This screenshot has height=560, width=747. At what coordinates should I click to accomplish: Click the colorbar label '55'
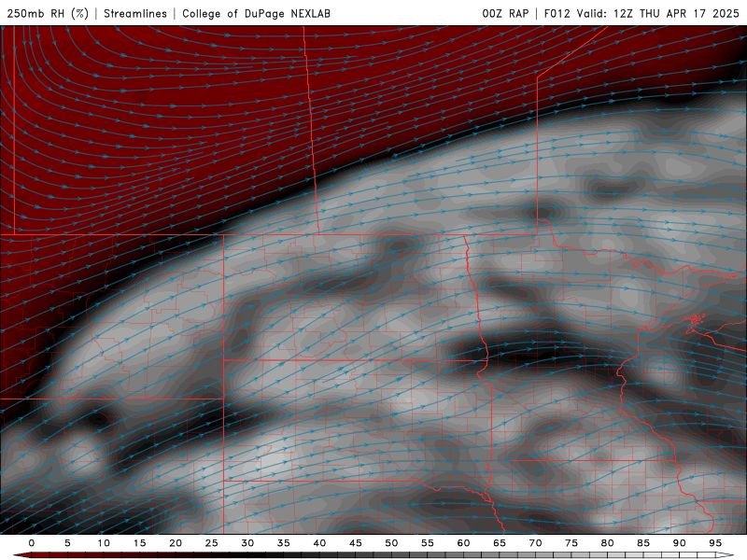point(428,543)
